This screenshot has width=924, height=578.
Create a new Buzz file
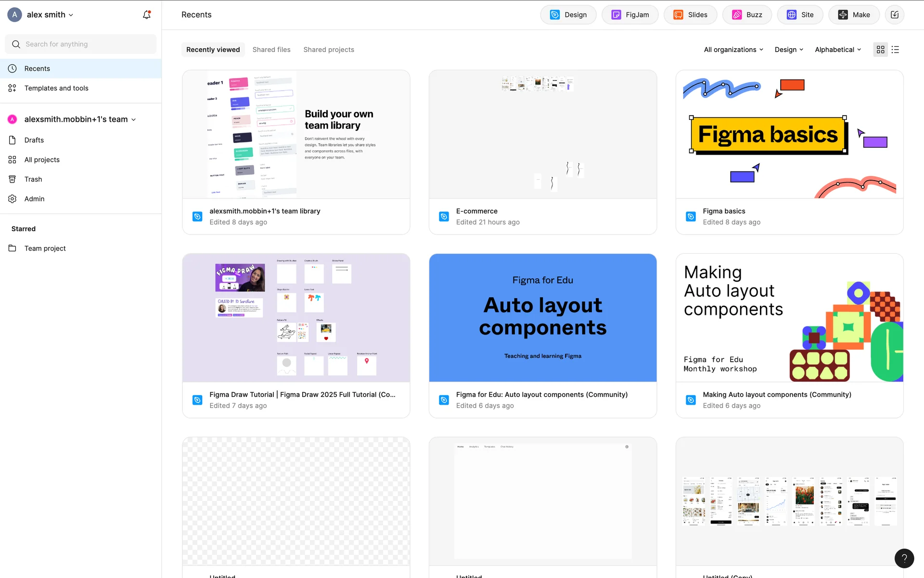click(x=747, y=15)
